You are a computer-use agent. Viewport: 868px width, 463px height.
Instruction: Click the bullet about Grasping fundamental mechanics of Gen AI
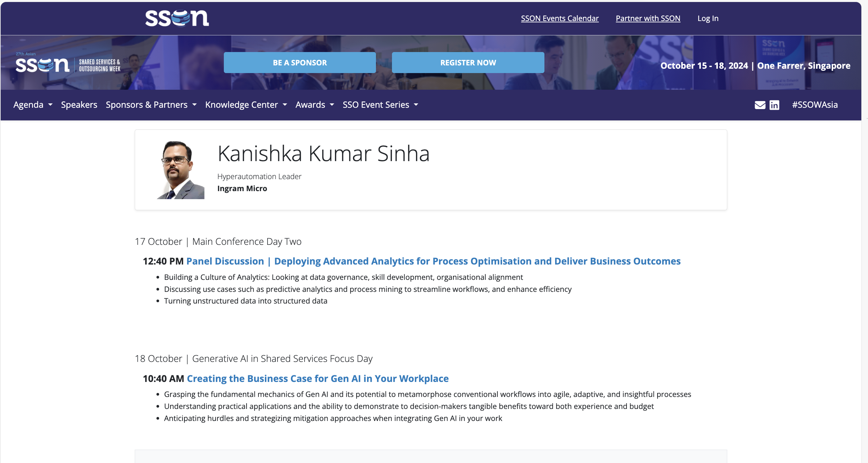pyautogui.click(x=428, y=394)
